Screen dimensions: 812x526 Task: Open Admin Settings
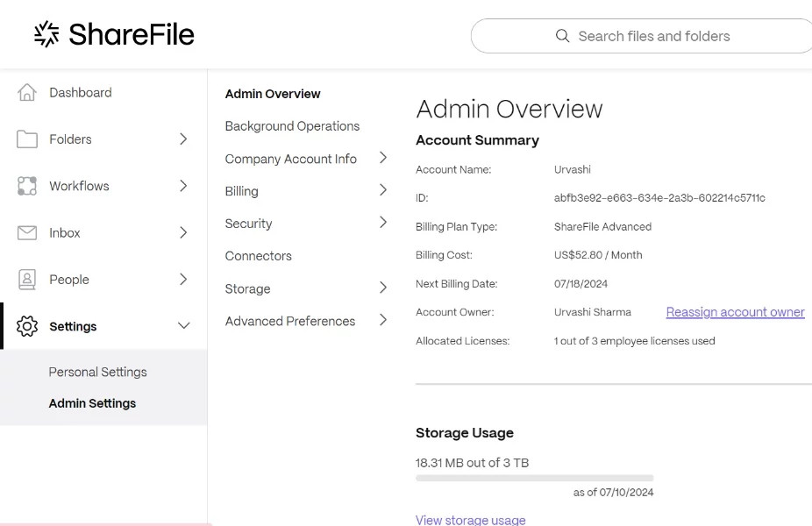coord(92,403)
